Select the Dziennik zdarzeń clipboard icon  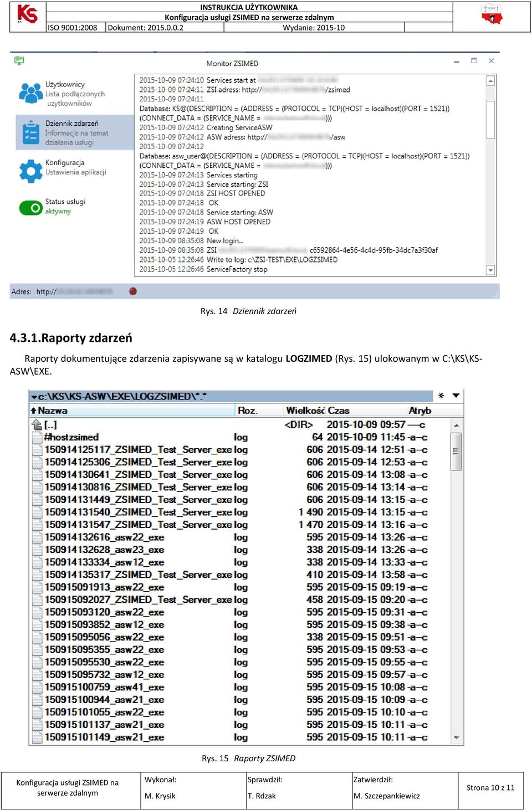click(30, 133)
